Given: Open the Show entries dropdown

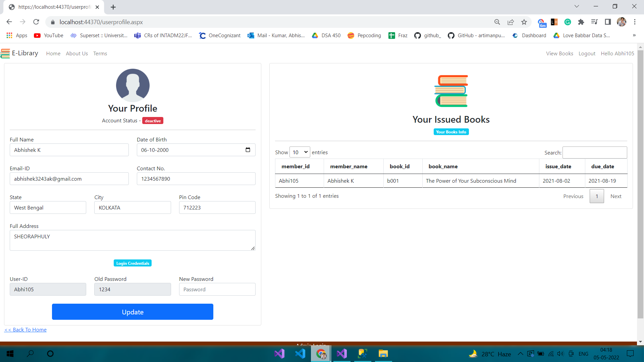Looking at the screenshot, I should point(300,152).
